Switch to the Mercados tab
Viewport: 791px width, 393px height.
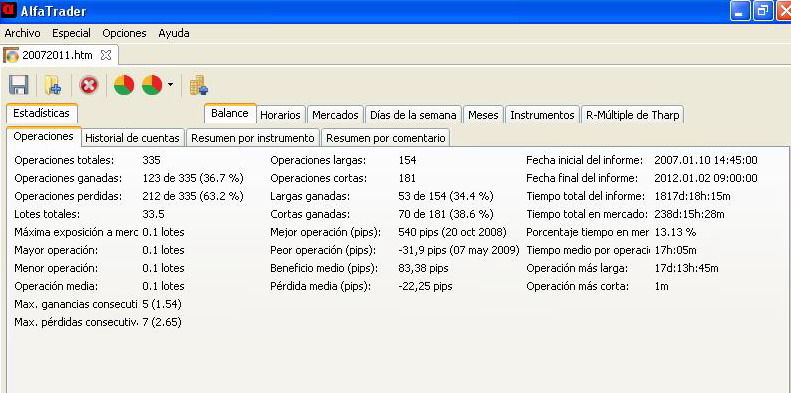[335, 115]
